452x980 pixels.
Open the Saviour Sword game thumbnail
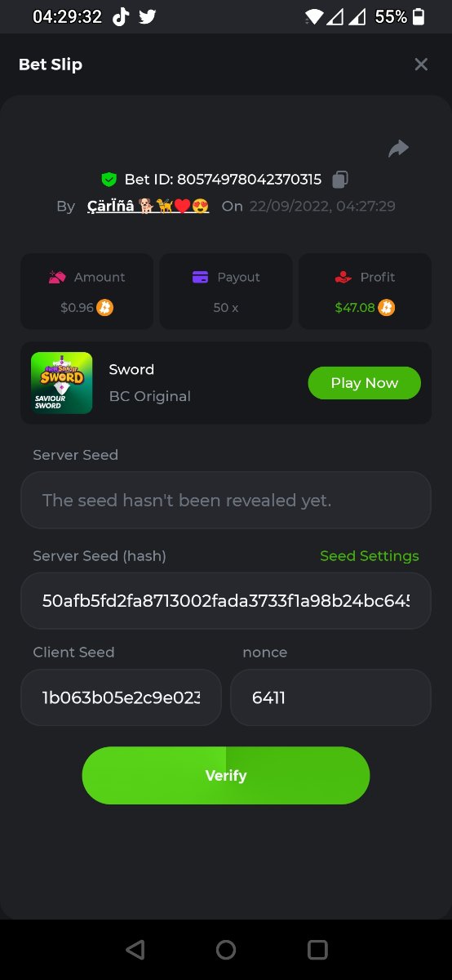pos(61,383)
